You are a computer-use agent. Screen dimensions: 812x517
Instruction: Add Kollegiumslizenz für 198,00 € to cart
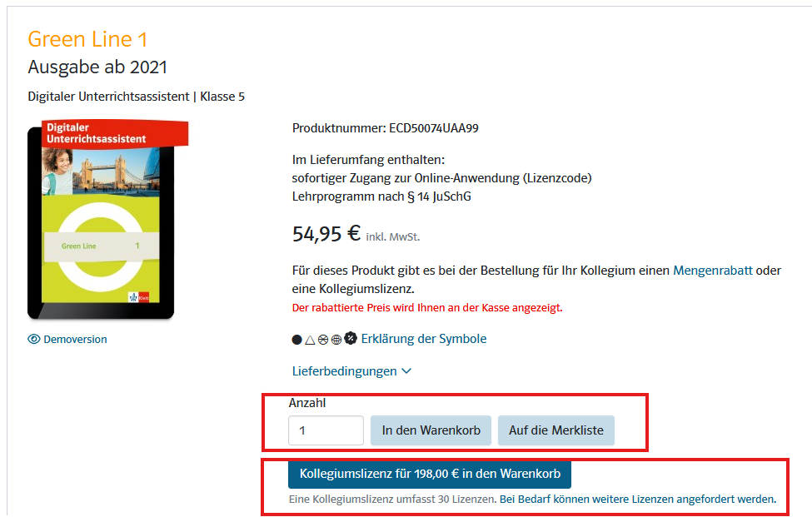click(x=430, y=474)
